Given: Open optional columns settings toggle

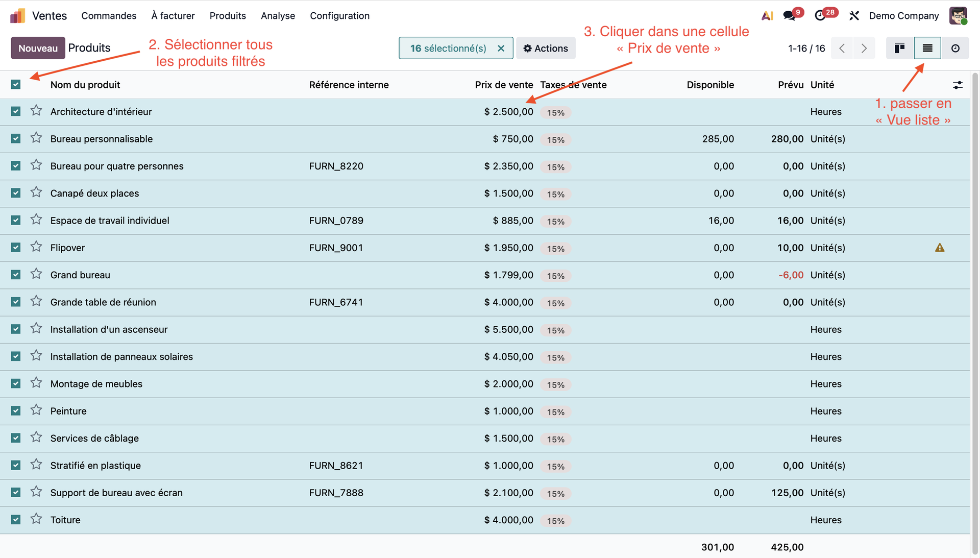Looking at the screenshot, I should click(x=958, y=85).
